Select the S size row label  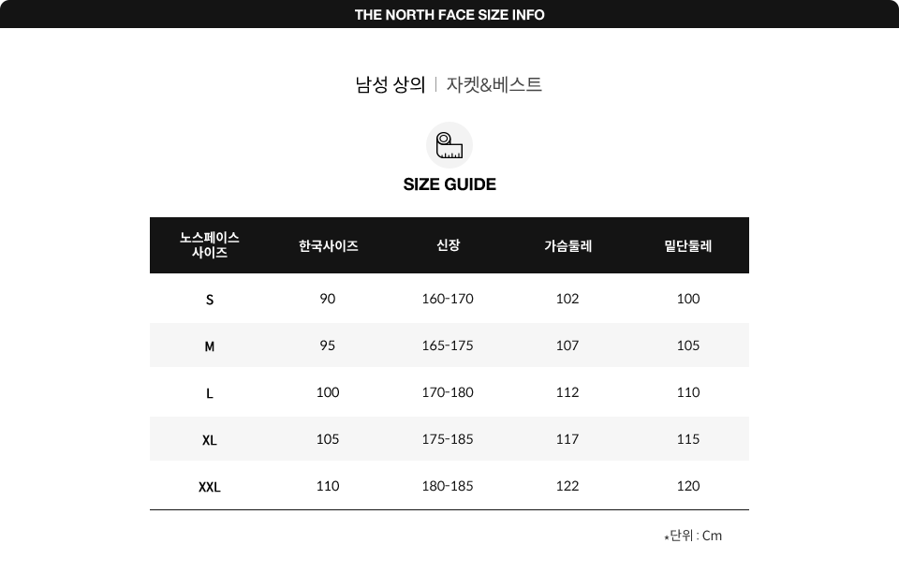(209, 300)
